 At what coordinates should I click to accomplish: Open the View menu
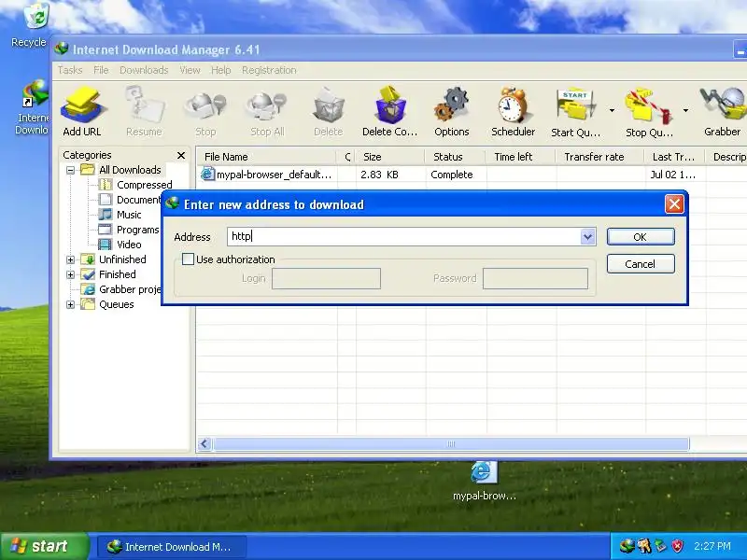tap(190, 70)
